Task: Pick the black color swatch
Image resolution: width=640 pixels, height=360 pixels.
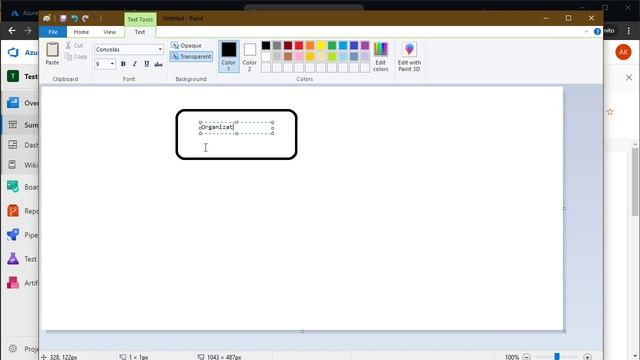Action: 266,45
